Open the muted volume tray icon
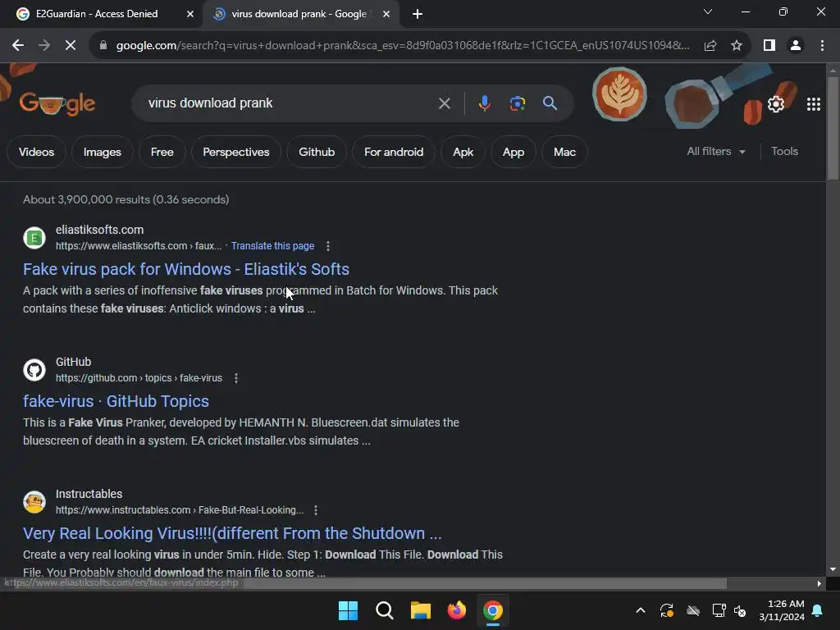 [740, 610]
